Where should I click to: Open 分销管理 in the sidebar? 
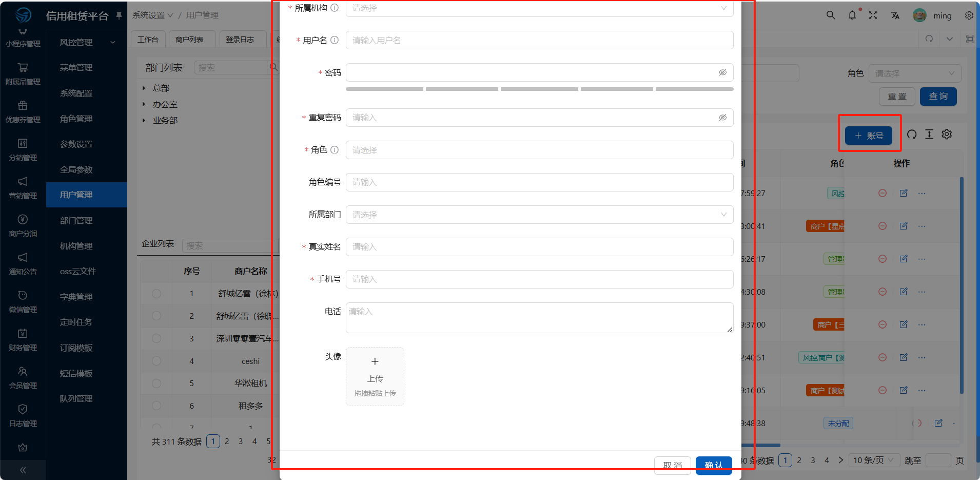pos(23,150)
